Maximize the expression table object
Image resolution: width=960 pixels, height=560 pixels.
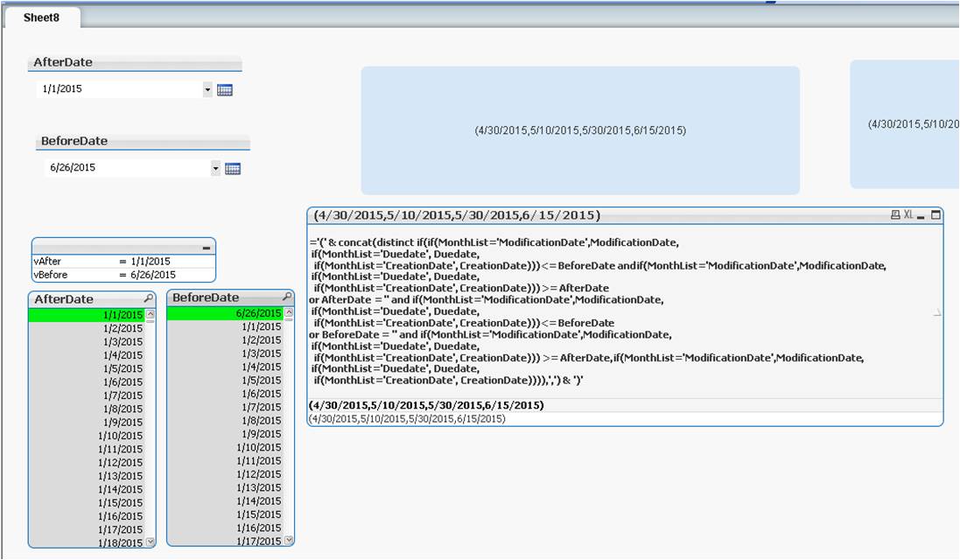click(x=935, y=215)
